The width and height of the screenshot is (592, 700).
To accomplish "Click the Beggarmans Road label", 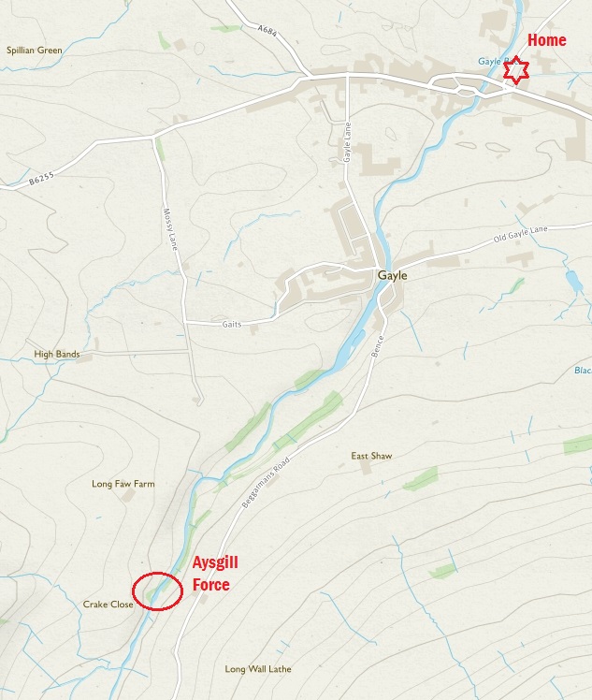I will (266, 482).
